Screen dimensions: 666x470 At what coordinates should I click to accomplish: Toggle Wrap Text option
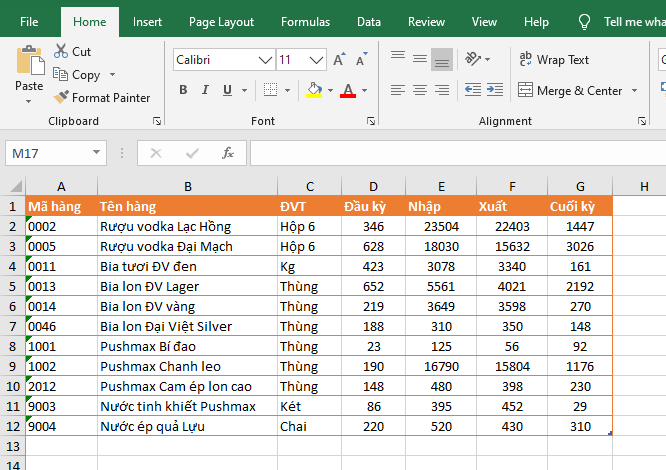[554, 60]
